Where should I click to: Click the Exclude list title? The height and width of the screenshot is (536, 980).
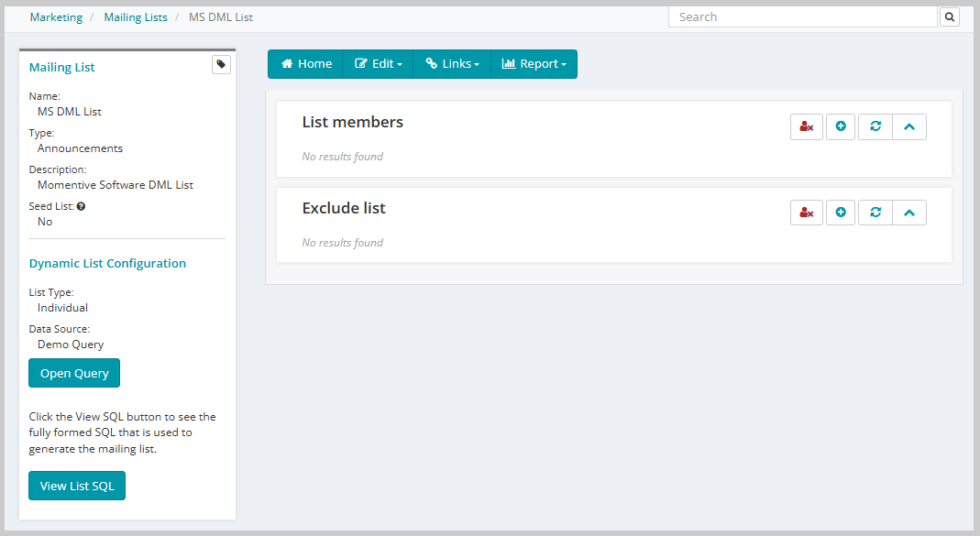[x=344, y=208]
